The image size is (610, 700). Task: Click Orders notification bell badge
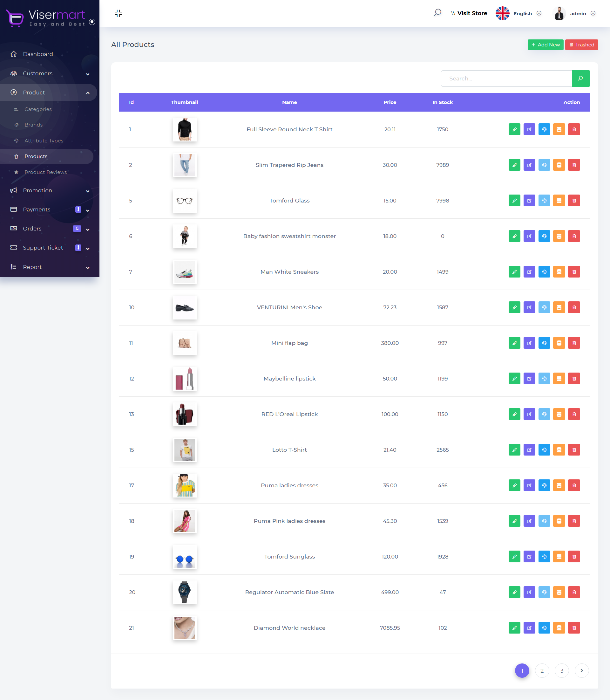click(77, 229)
